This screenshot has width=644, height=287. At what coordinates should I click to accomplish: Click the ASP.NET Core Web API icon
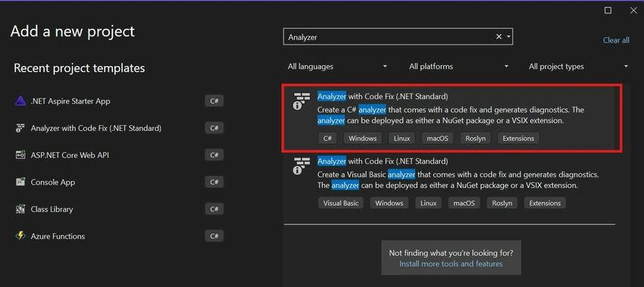click(x=20, y=155)
